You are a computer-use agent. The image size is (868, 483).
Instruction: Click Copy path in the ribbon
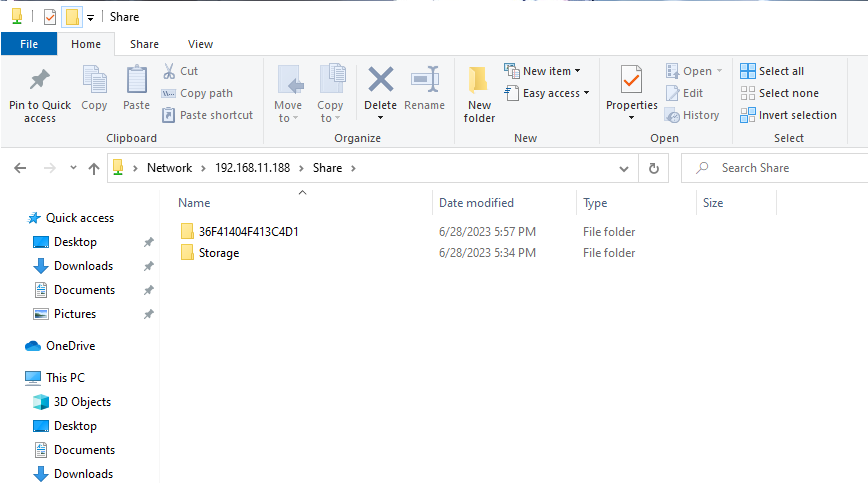(x=197, y=93)
